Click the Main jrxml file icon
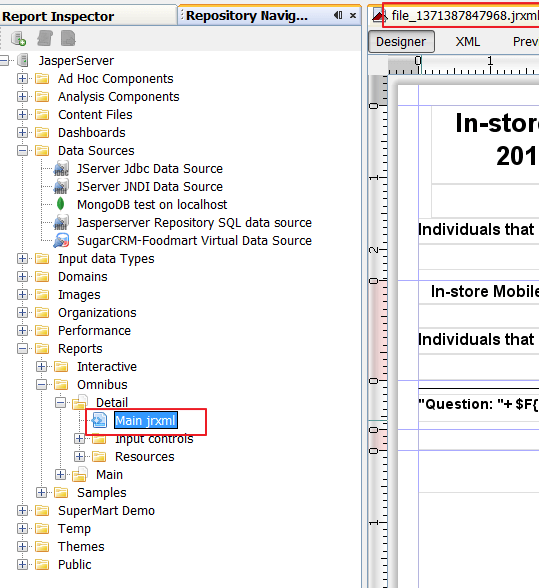 coord(99,420)
